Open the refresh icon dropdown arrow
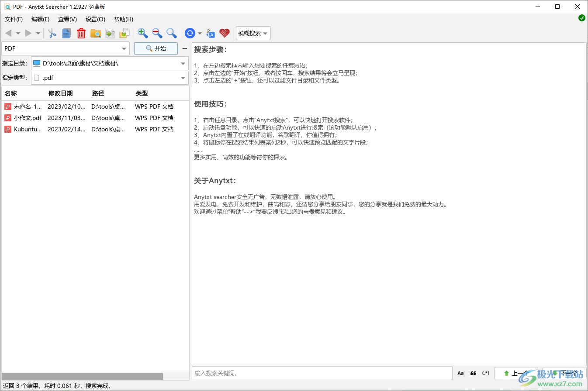Screen dimensions: 588x391 [200, 33]
